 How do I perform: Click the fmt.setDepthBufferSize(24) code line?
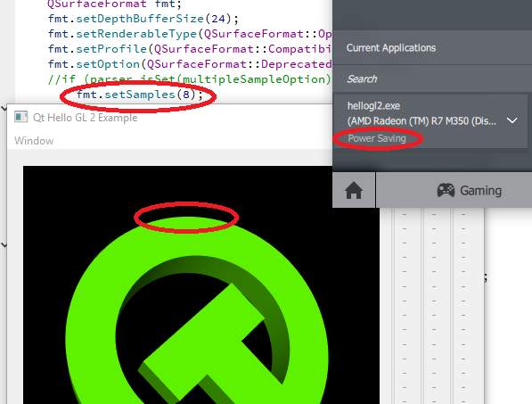coord(143,19)
